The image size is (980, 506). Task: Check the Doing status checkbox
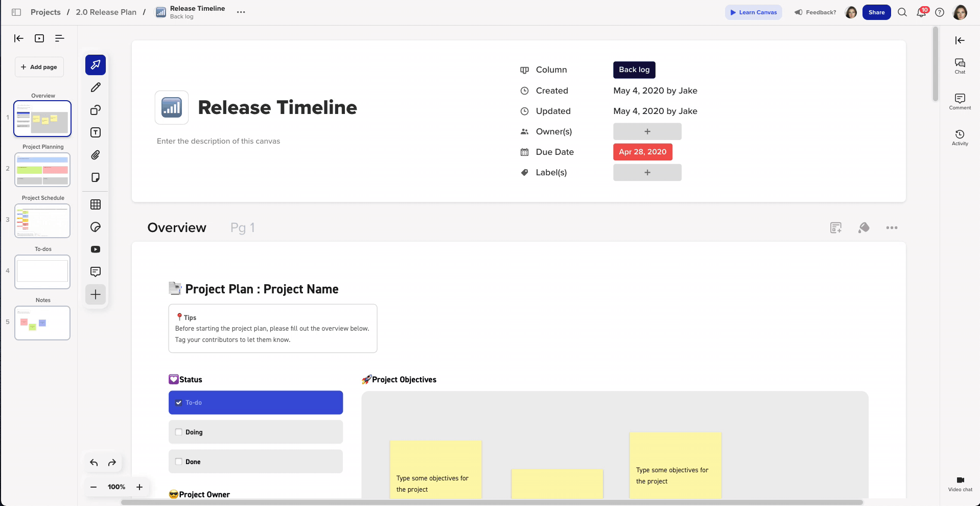coord(179,432)
